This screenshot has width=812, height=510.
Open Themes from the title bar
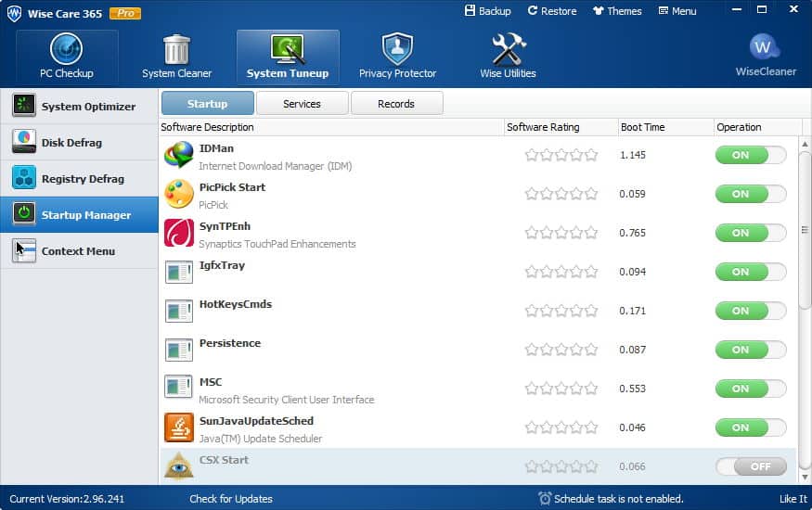(617, 11)
